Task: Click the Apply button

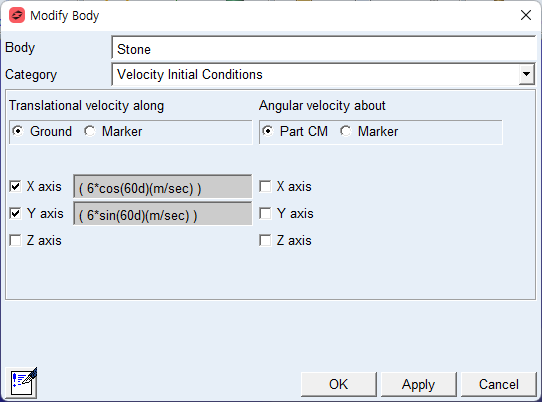Action: 419,384
